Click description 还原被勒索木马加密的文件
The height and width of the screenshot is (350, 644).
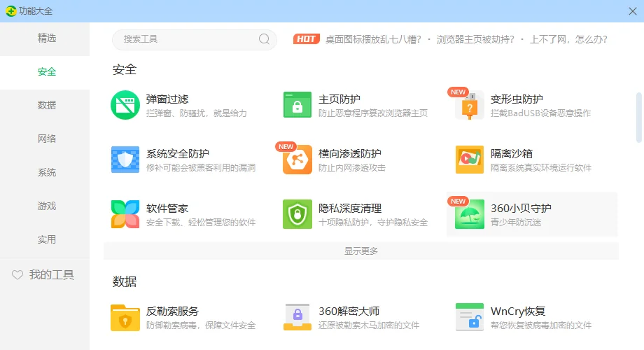[x=369, y=325]
